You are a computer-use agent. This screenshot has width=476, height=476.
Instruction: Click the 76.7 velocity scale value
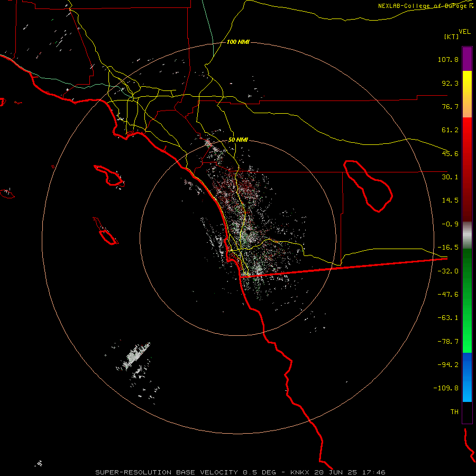pyautogui.click(x=450, y=106)
